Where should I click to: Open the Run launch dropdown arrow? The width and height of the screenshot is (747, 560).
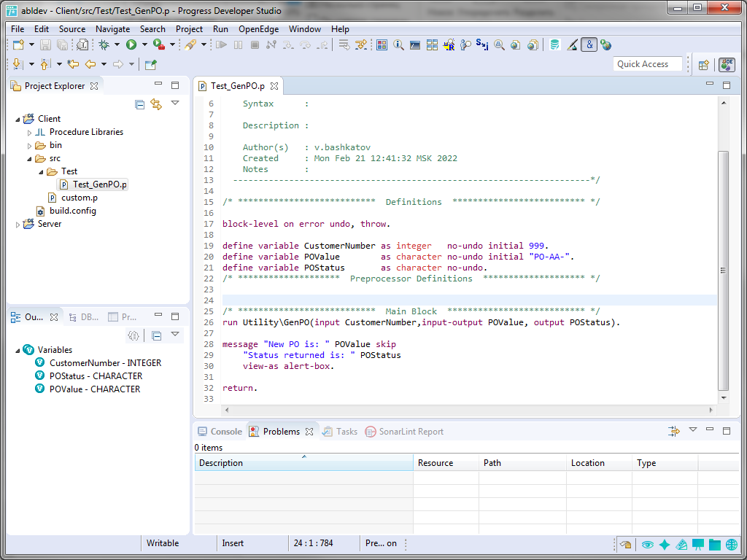point(144,45)
